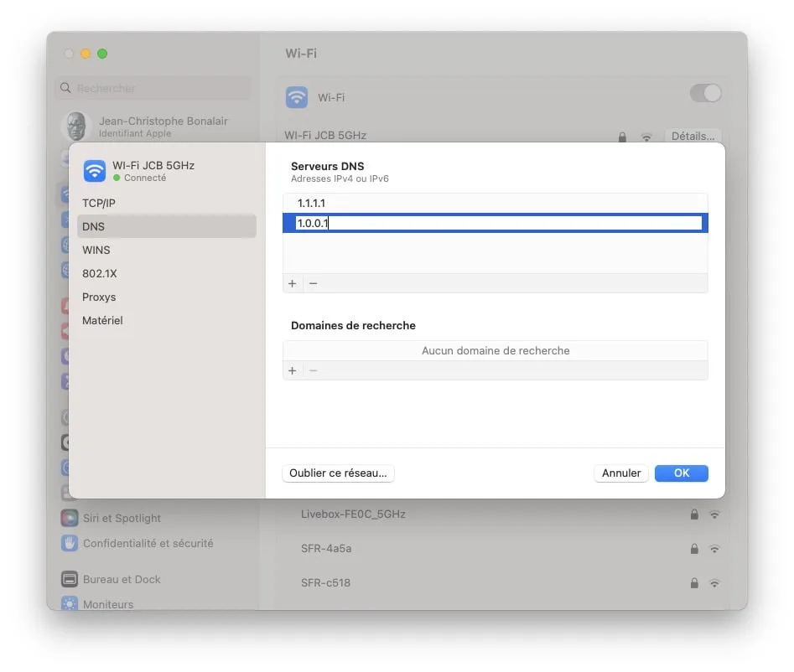Viewport: 794px width, 672px height.
Task: Click the Wi-Fi icon in background pane header
Action: click(x=297, y=97)
